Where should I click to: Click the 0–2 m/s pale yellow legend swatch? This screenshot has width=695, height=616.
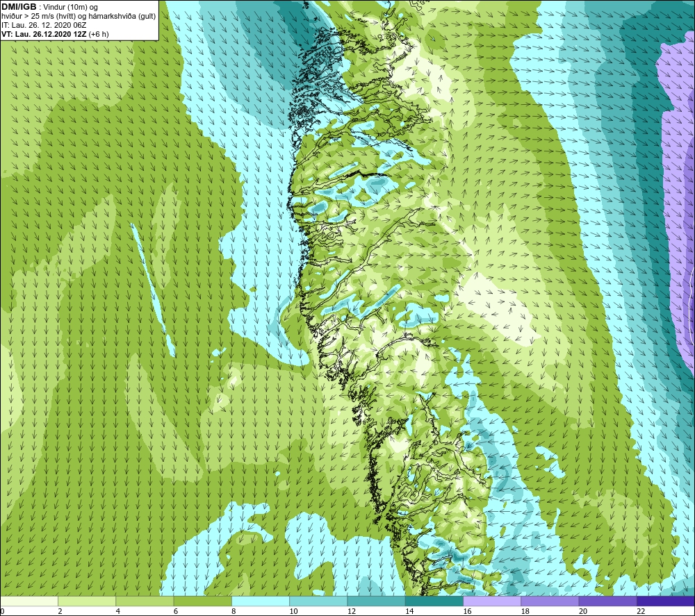point(28,601)
